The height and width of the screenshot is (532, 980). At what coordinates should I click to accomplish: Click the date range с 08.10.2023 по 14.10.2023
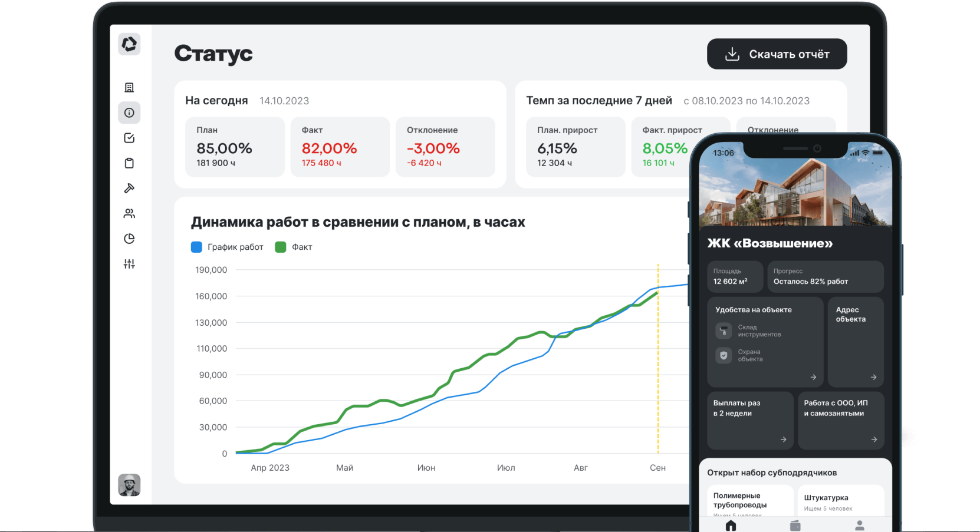[746, 101]
